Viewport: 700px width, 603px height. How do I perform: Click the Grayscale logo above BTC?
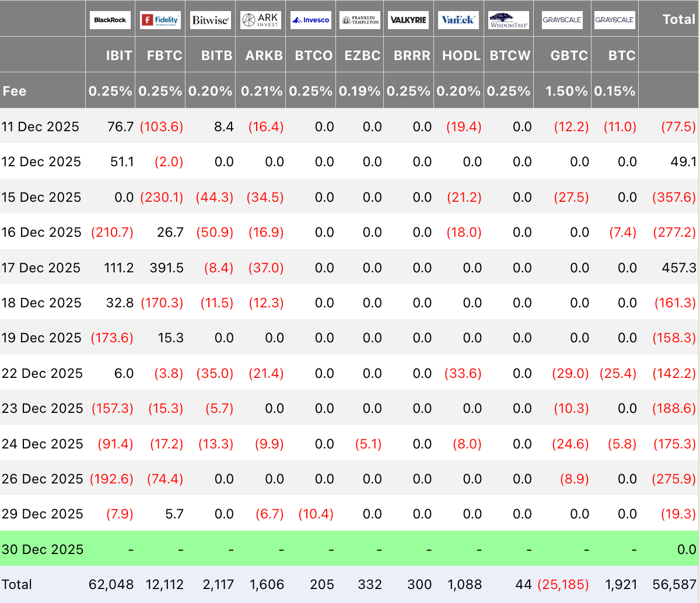coord(615,20)
